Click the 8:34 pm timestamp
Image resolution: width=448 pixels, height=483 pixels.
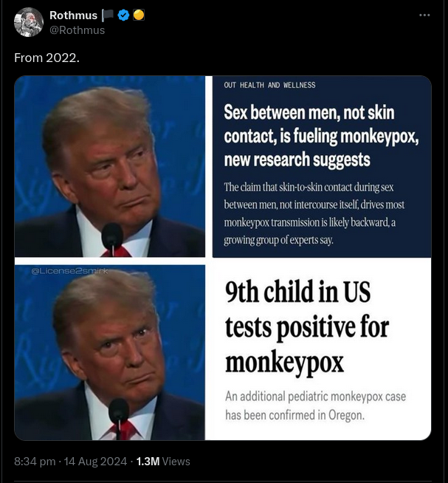coord(35,461)
